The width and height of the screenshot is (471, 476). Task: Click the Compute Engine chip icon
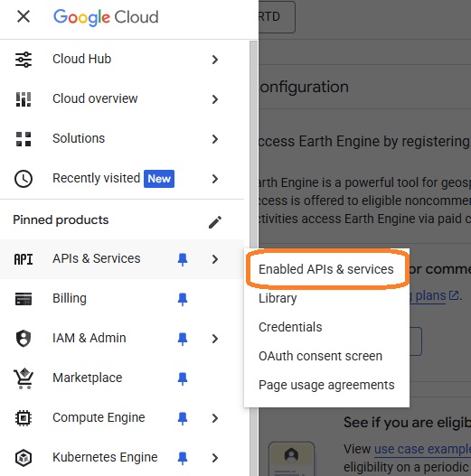(x=24, y=418)
